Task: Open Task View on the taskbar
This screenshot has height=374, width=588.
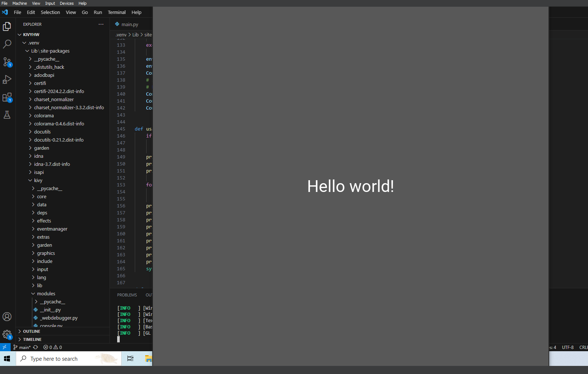Action: pos(130,359)
